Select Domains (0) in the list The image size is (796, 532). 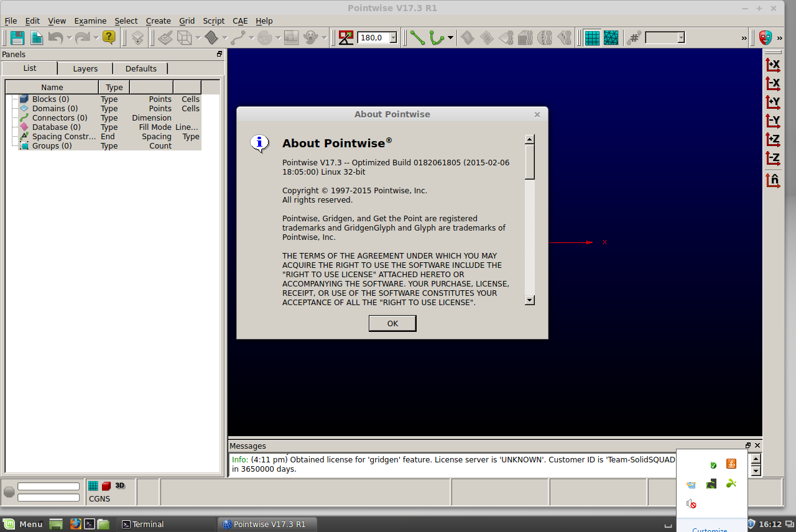coord(55,108)
